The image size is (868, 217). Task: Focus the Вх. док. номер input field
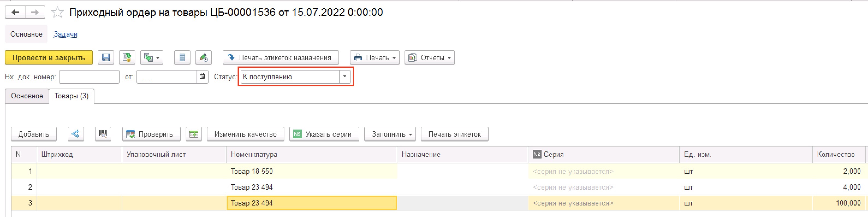pos(89,77)
